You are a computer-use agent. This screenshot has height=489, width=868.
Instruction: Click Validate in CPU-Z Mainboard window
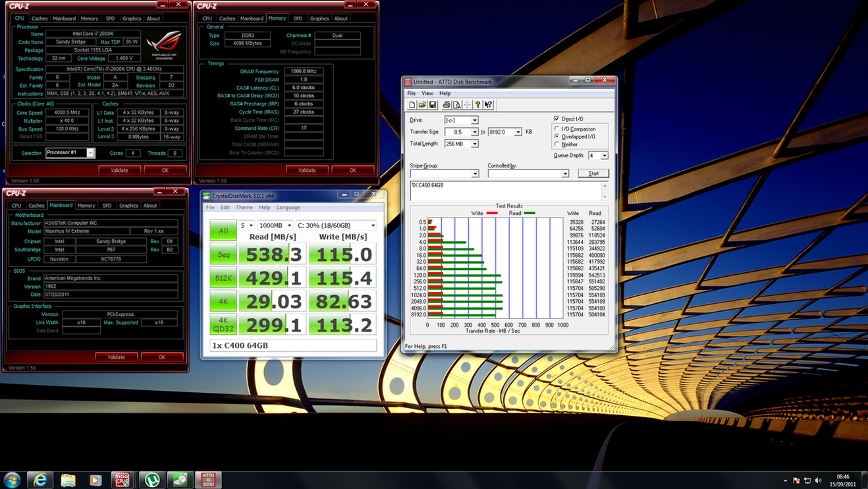coord(117,357)
